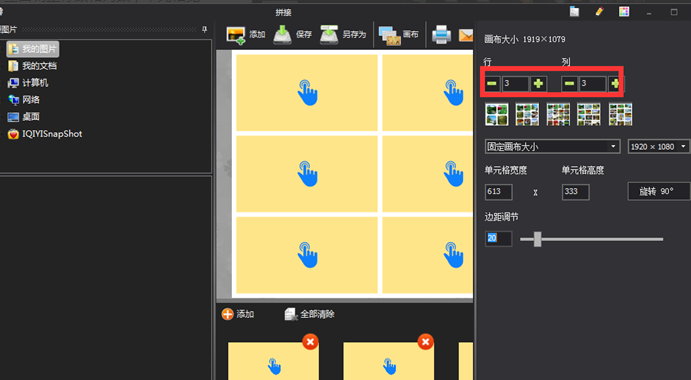Select the first thumbnail in bottom strip

[x=273, y=361]
